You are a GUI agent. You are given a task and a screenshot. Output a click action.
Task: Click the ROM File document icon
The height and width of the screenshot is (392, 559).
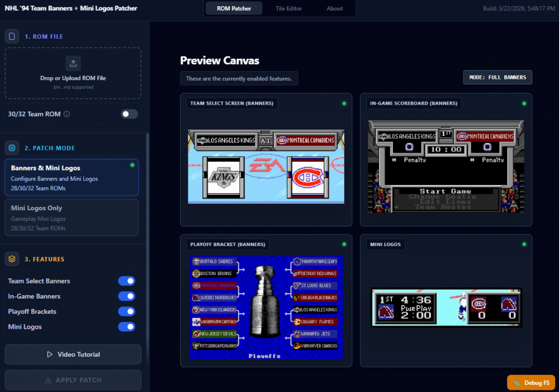[12, 36]
